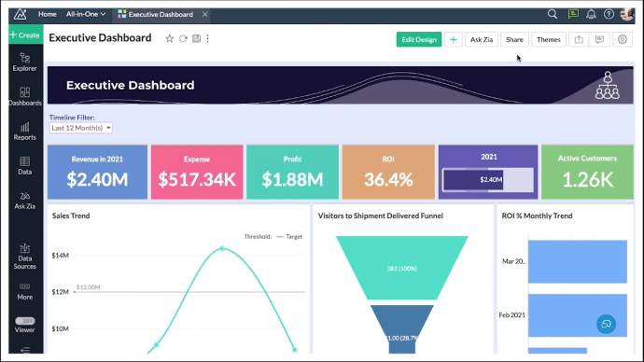Click the green plus add button
Screen dimensions: 644x362
453,39
